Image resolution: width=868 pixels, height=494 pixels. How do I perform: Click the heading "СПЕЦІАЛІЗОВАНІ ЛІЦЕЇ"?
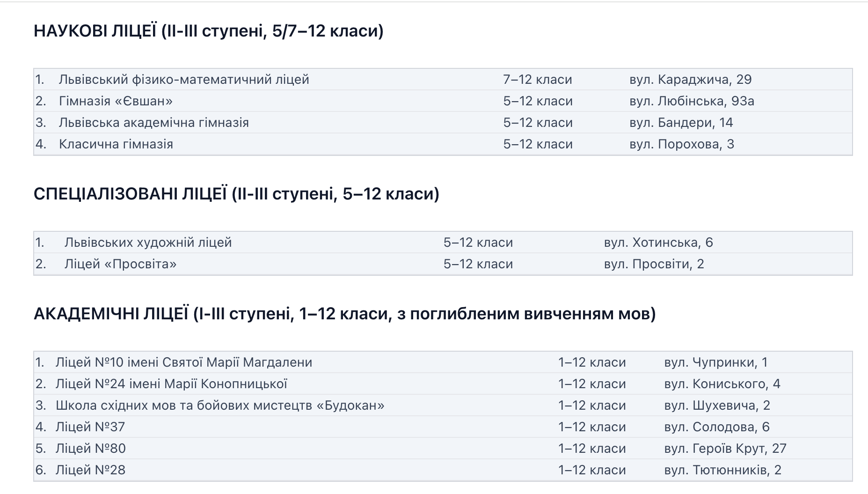click(236, 194)
